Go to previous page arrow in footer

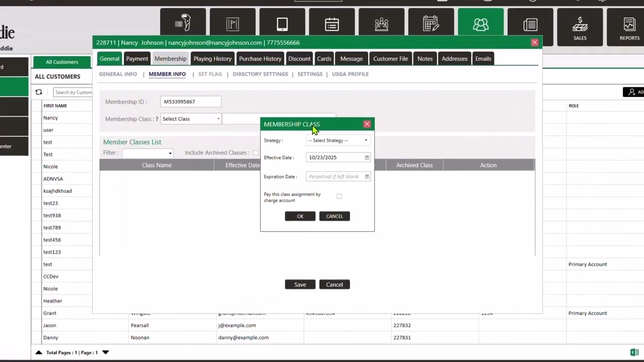click(39, 352)
